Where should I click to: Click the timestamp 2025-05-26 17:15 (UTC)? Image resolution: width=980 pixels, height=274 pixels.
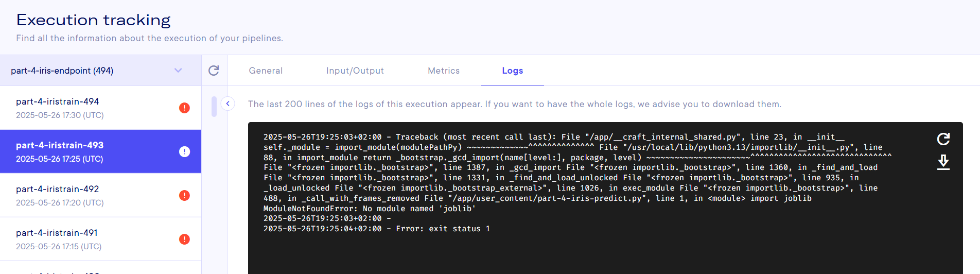click(59, 246)
